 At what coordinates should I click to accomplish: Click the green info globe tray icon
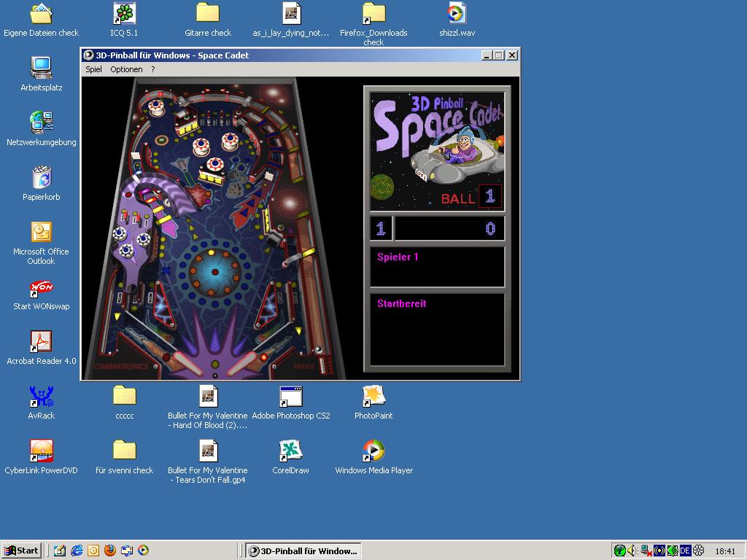pyautogui.click(x=619, y=551)
